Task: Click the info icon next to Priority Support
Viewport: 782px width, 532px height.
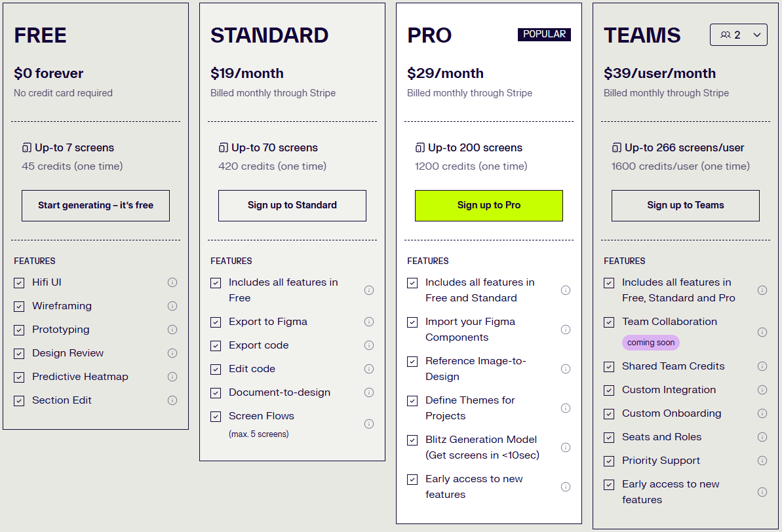Action: [x=762, y=460]
